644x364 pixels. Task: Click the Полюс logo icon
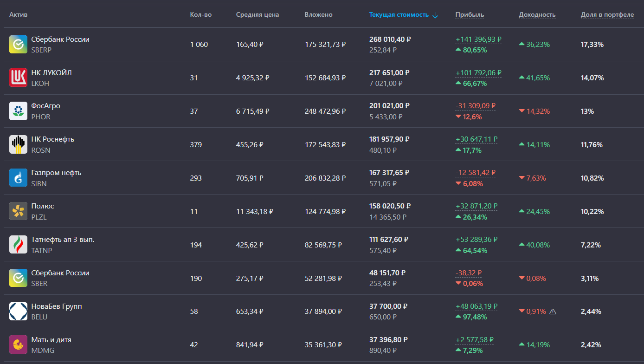[x=18, y=211]
